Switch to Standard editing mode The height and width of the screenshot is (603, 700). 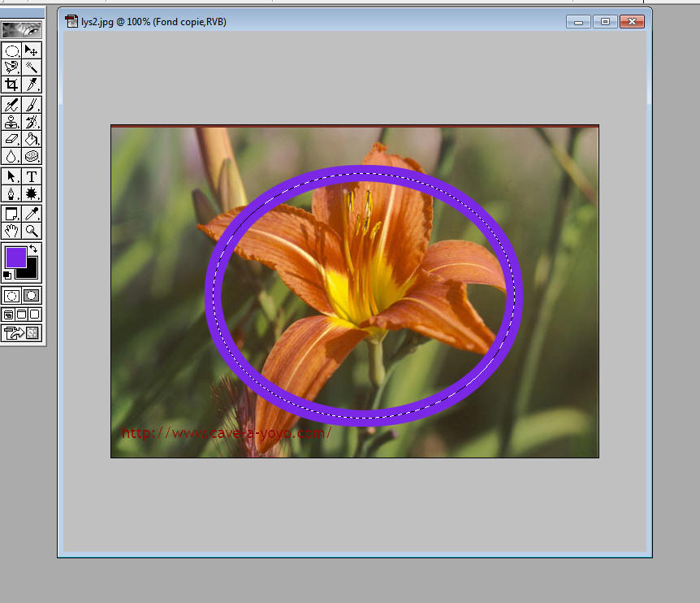[11, 296]
